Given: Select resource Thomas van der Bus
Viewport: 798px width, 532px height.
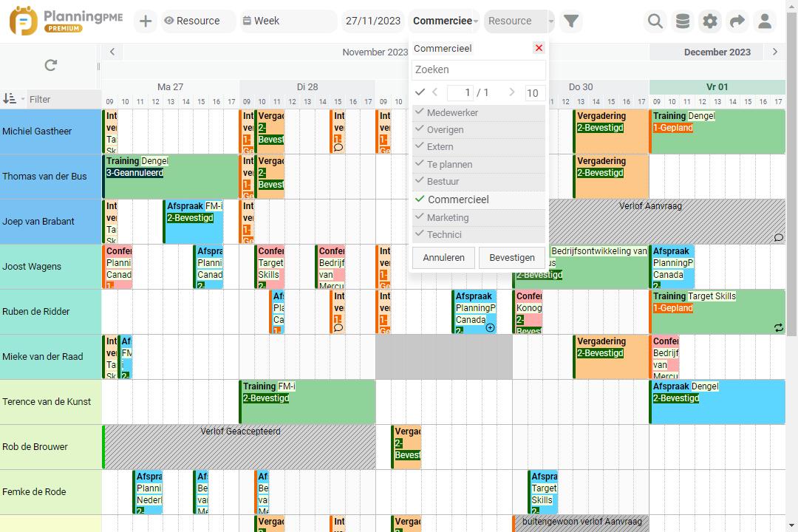Looking at the screenshot, I should (x=50, y=176).
